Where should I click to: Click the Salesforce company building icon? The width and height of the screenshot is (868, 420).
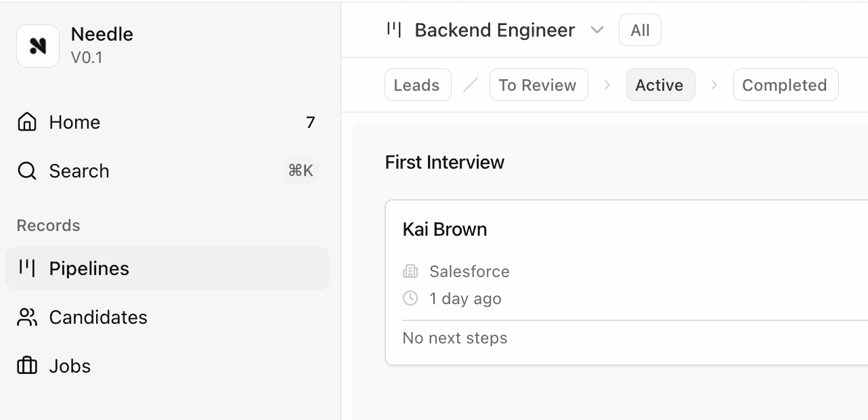(x=410, y=272)
